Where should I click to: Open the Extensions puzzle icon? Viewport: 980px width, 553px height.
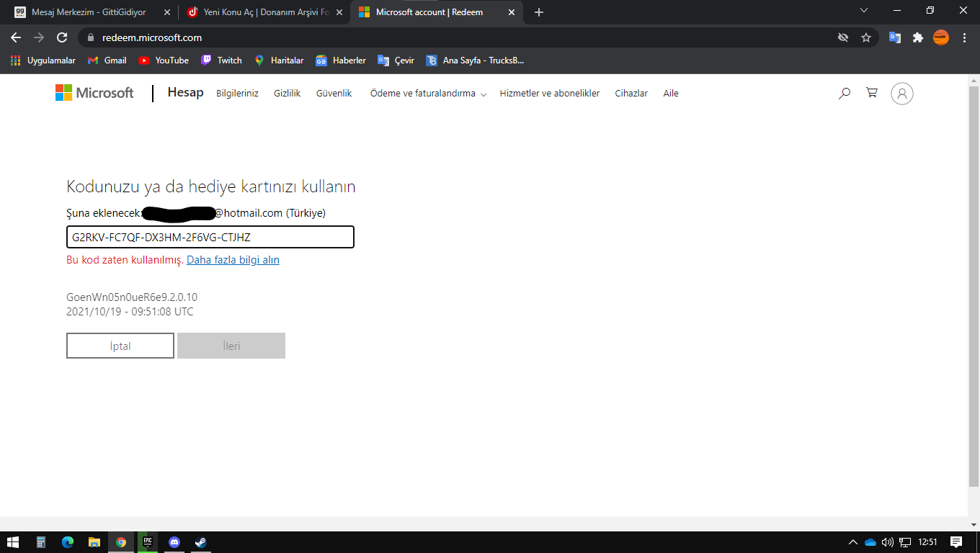pyautogui.click(x=918, y=37)
